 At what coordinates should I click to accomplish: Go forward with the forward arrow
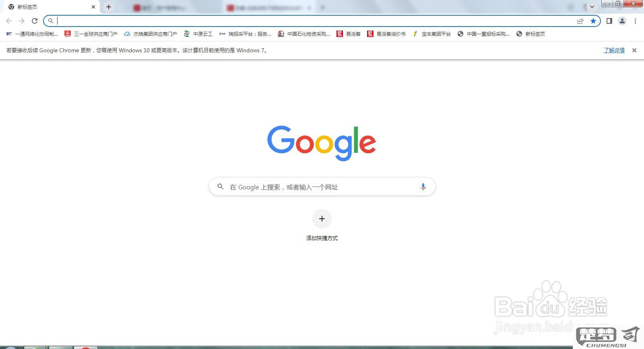[22, 21]
